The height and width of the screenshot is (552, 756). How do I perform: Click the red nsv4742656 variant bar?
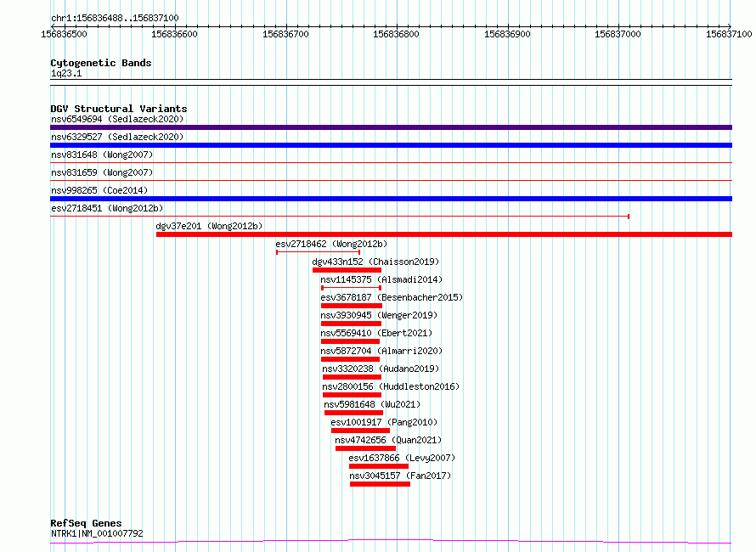point(365,448)
